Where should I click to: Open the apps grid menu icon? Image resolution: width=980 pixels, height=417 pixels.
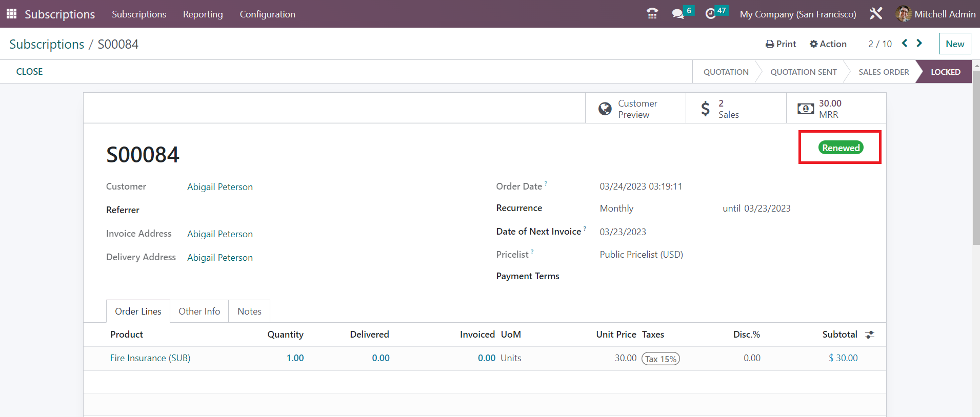click(11, 14)
